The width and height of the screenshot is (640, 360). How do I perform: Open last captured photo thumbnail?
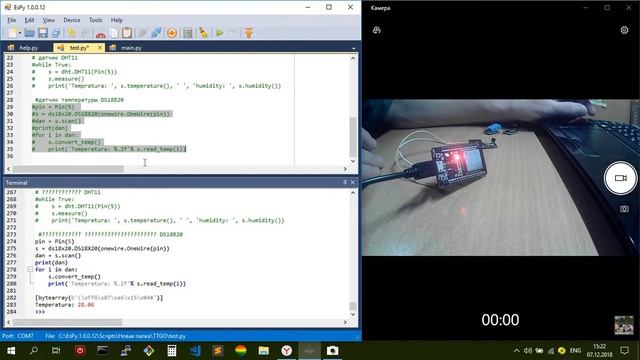coord(624,325)
